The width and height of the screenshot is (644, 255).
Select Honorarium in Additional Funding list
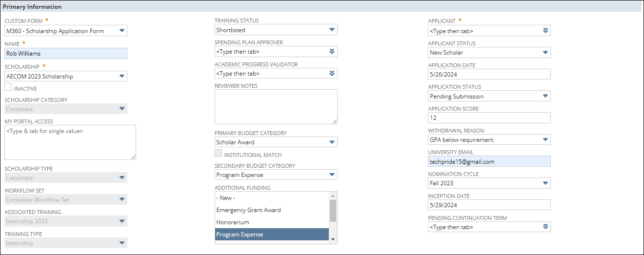pyautogui.click(x=272, y=222)
